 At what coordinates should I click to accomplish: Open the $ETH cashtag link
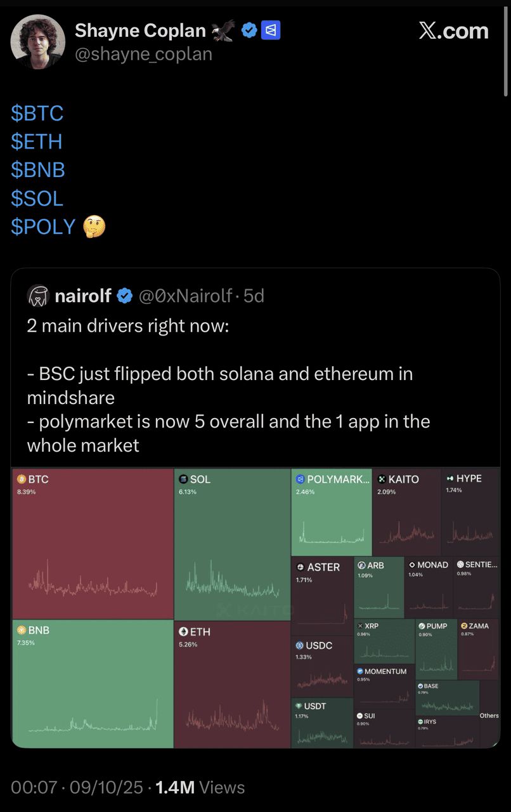coord(37,141)
